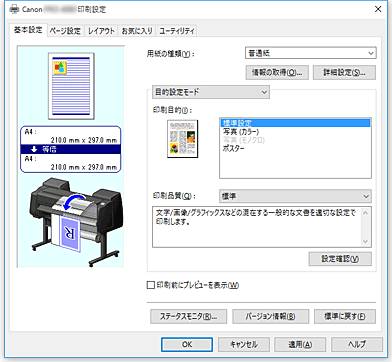
Task: Click the print purpose sample image
Action: tap(182, 139)
